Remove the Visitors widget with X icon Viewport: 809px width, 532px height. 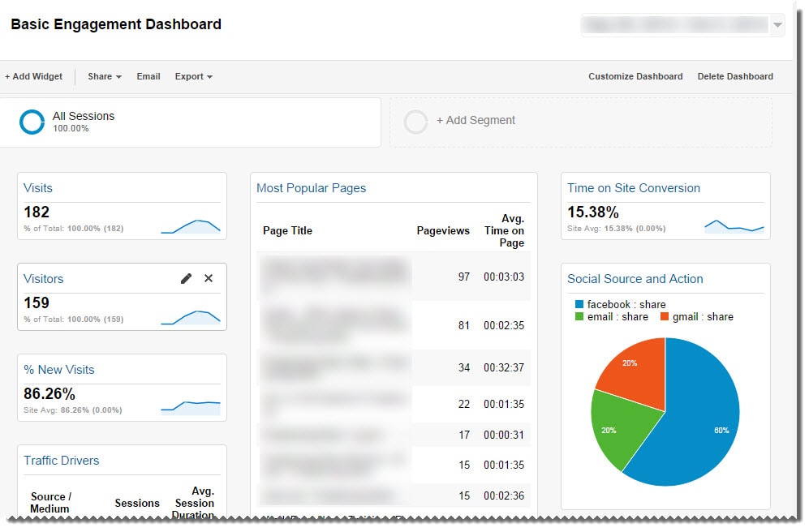[209, 278]
